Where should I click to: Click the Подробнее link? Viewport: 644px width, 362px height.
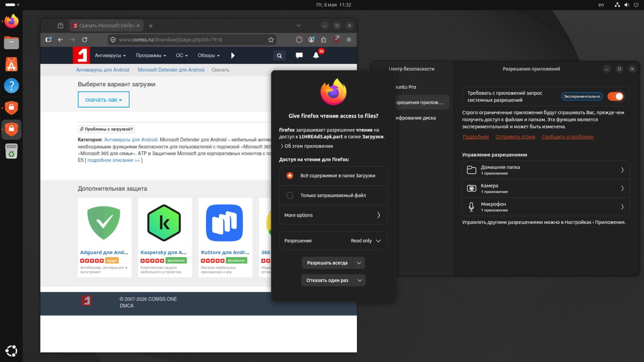(x=476, y=137)
